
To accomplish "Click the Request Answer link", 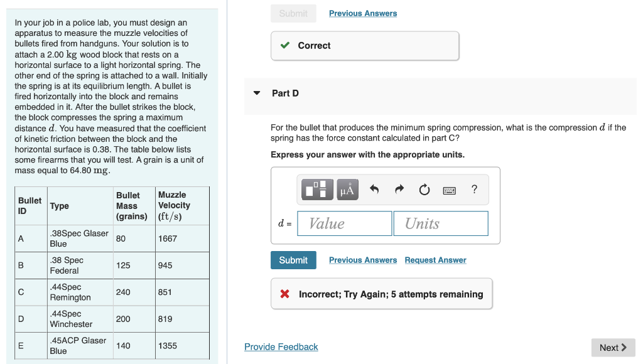I will point(436,260).
